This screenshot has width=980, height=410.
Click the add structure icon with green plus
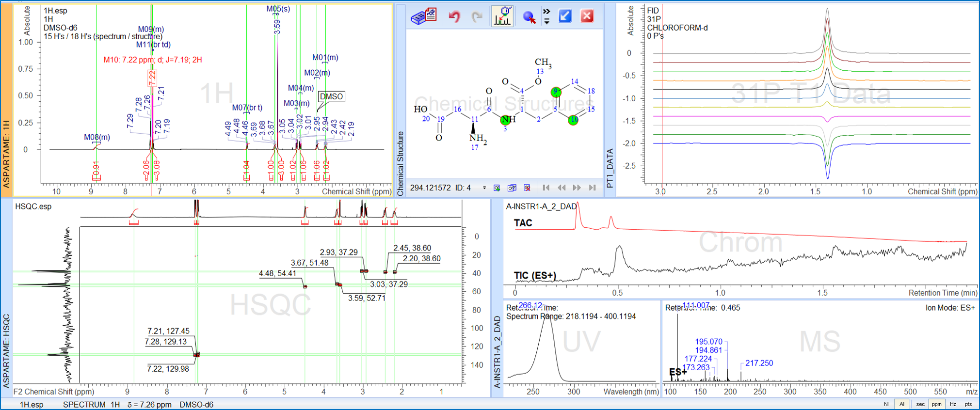tap(497, 188)
